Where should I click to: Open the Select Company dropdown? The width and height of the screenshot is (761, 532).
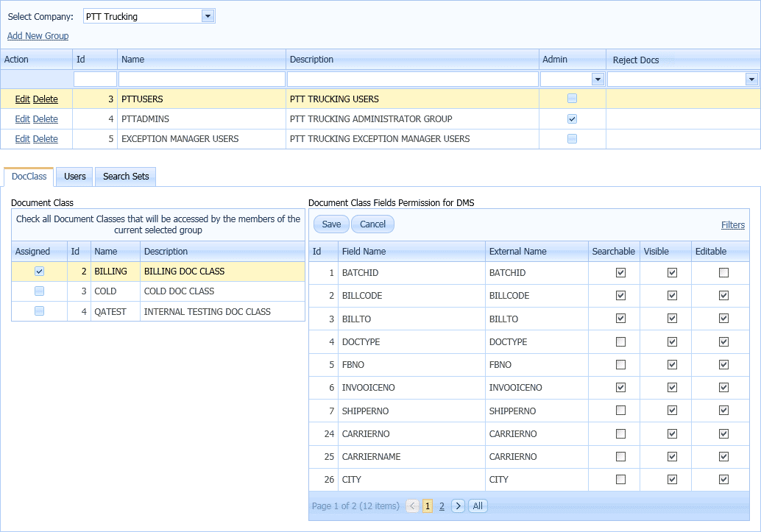[208, 15]
